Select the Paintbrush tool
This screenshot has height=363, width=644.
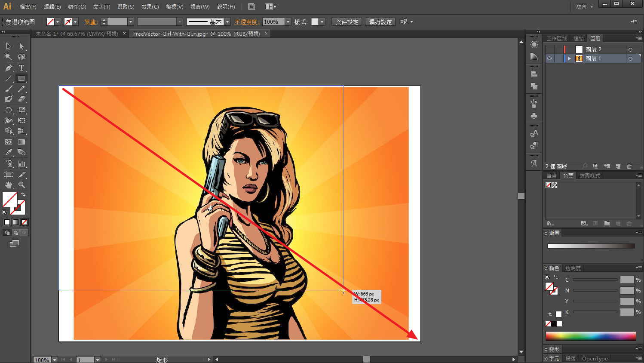9,89
